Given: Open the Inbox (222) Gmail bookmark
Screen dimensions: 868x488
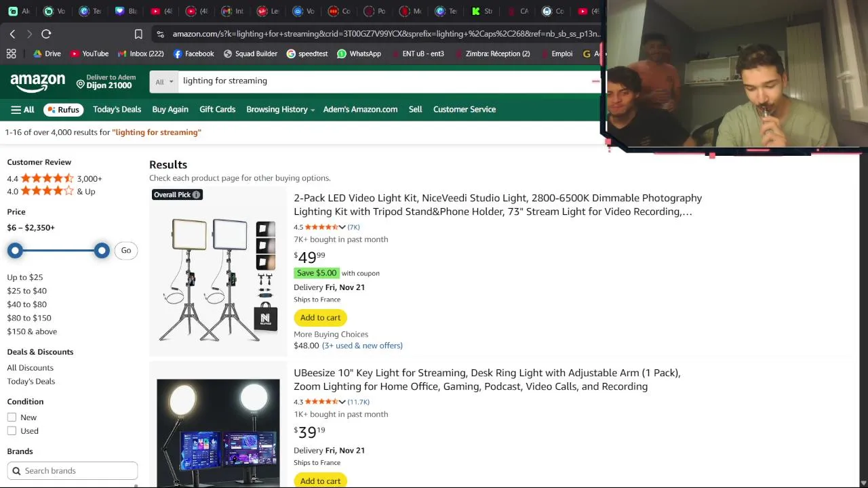Looking at the screenshot, I should coord(140,54).
